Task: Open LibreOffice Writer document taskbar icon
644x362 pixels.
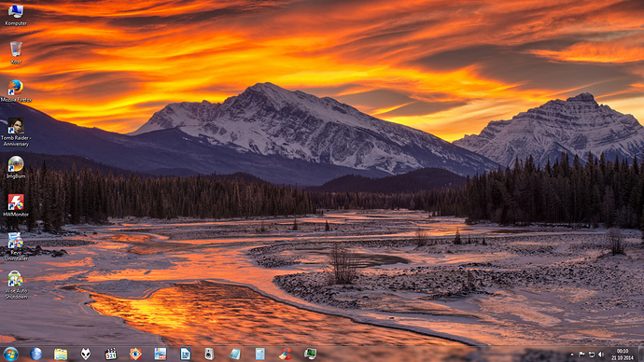Action: 185,354
